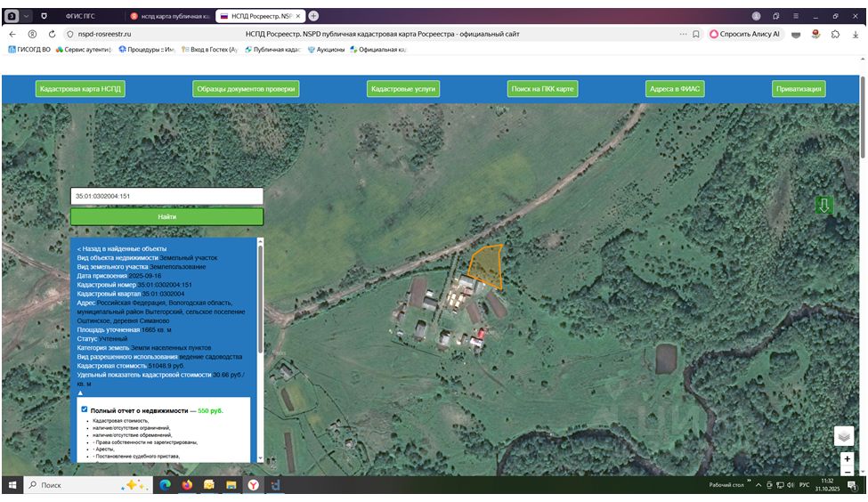Open the downloads arrow icon
Screen dimensions: 868x502
tap(855, 34)
